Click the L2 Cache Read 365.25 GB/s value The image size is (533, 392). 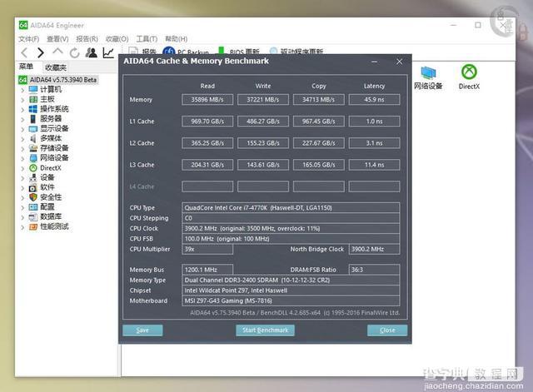point(207,143)
